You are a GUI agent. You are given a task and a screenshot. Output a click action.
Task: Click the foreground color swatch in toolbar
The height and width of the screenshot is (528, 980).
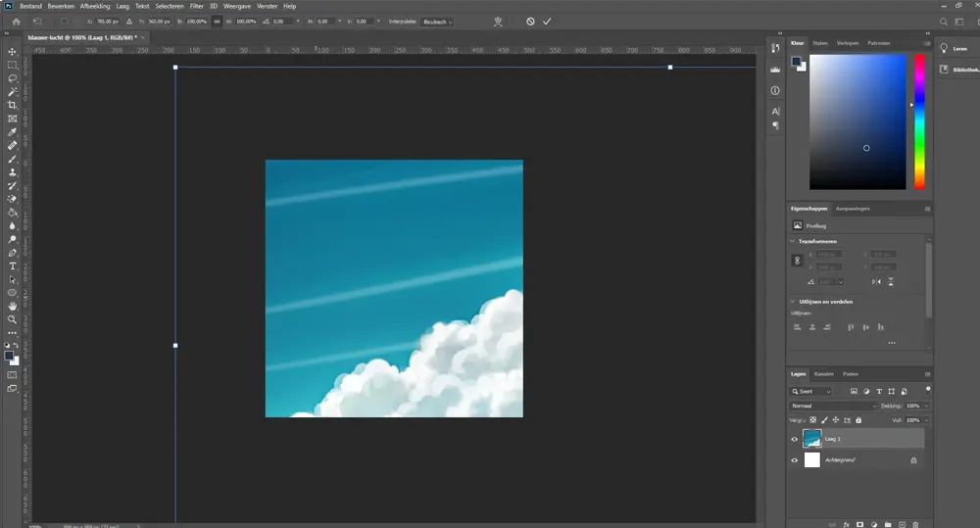[x=10, y=357]
